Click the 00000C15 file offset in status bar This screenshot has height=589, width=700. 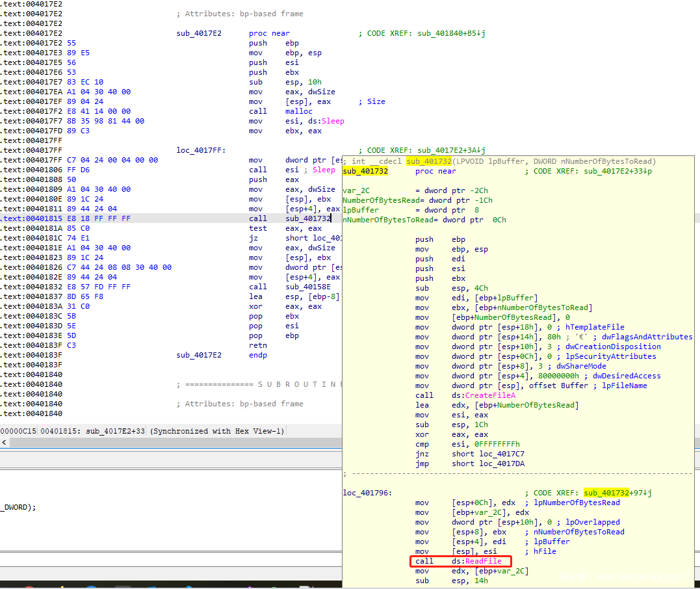[18, 431]
